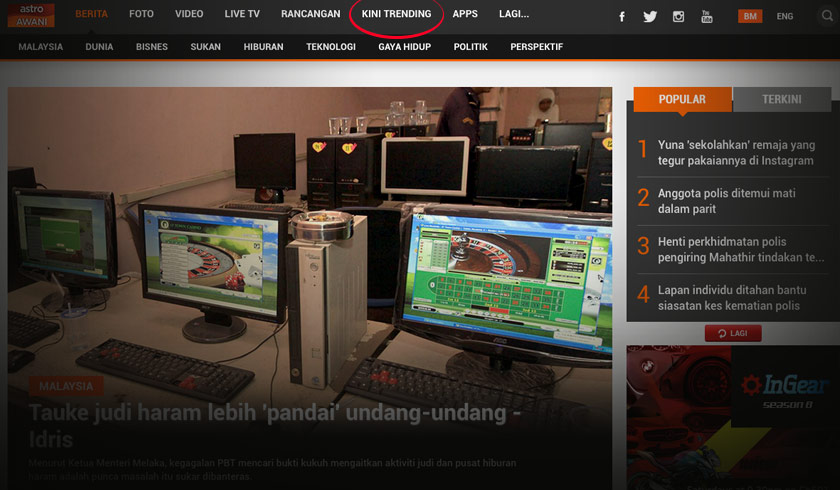Select KINI TRENDING in top navigation
Image resolution: width=840 pixels, height=490 pixels.
tap(396, 14)
